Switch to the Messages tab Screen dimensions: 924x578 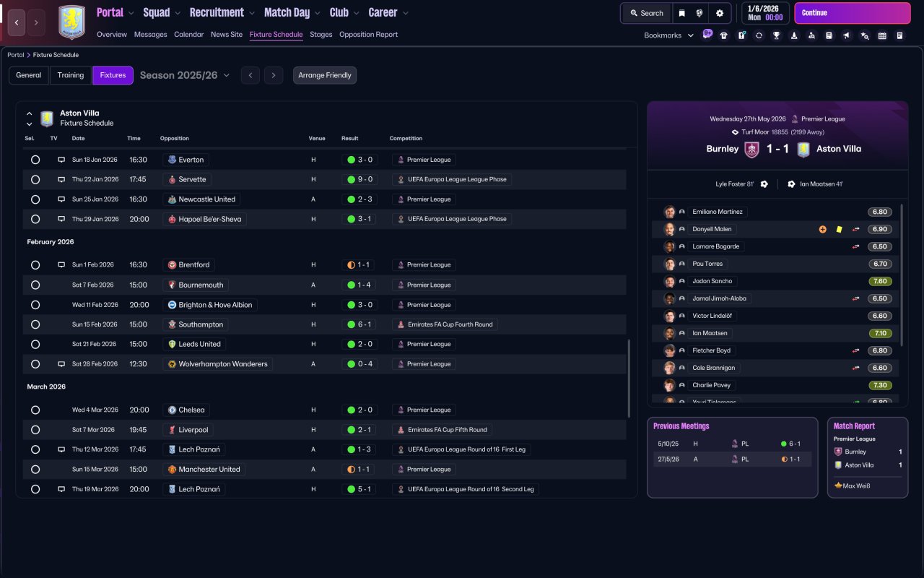click(x=150, y=35)
